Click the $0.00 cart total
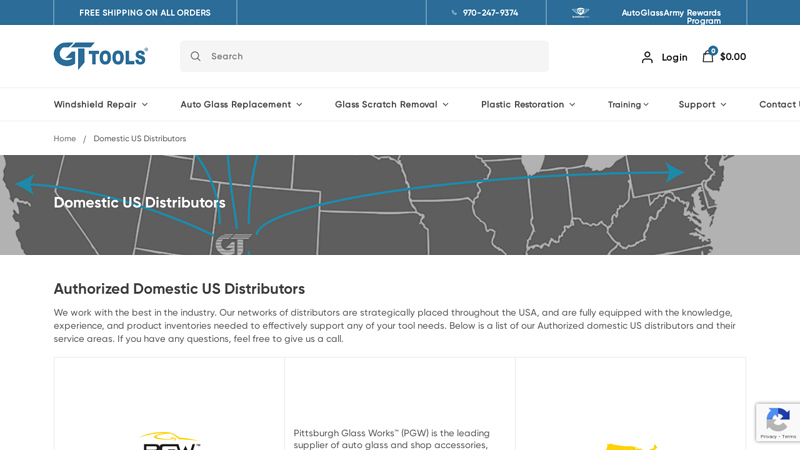The height and width of the screenshot is (450, 800). coord(733,57)
